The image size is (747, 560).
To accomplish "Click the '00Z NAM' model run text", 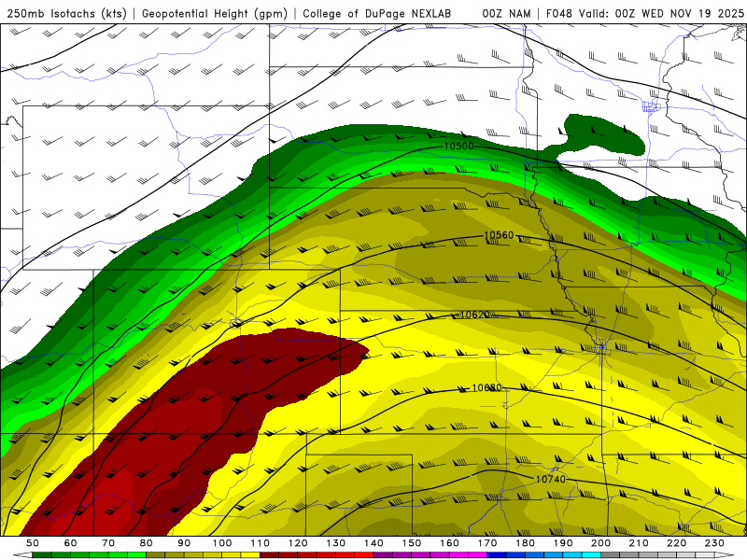I will pos(506,14).
